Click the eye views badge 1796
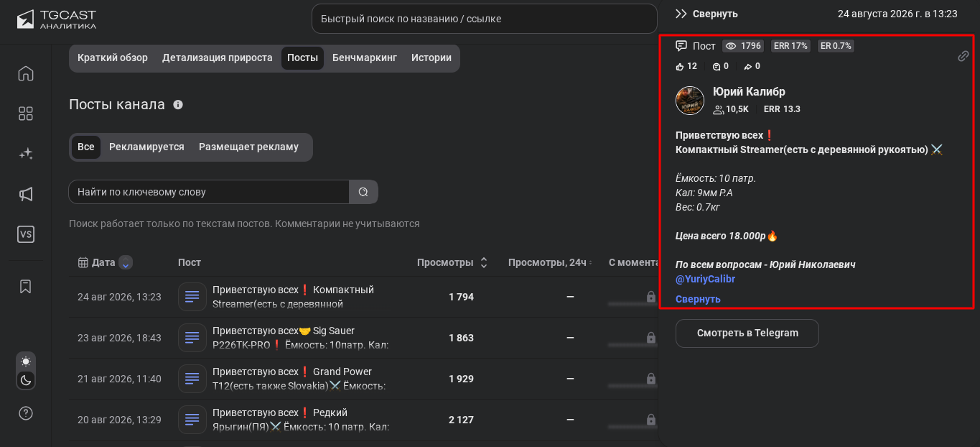The width and height of the screenshot is (980, 447). pos(743,46)
